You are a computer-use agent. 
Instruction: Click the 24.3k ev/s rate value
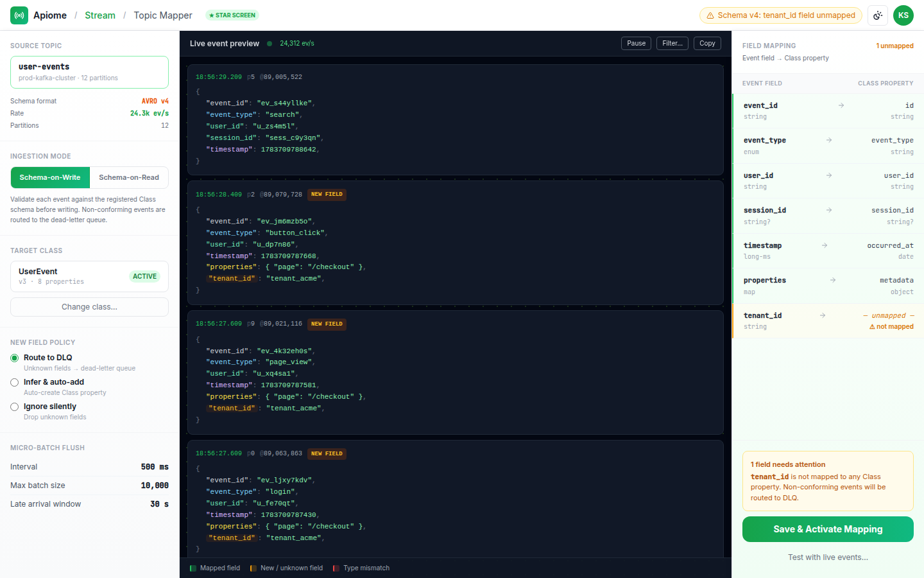[150, 113]
